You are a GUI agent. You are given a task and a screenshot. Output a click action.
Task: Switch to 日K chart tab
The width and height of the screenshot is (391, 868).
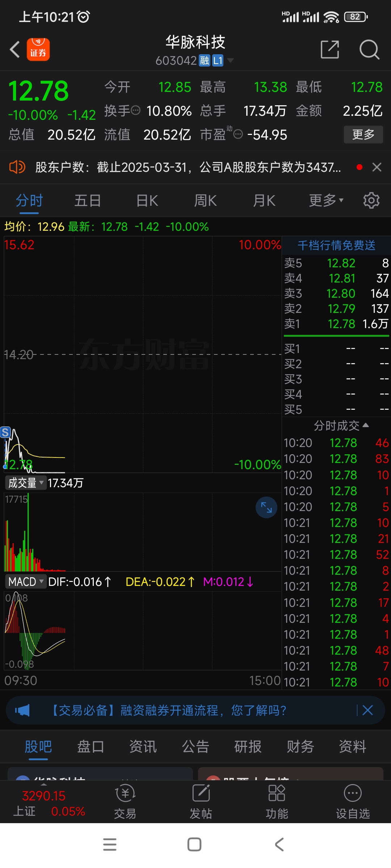[x=147, y=200]
